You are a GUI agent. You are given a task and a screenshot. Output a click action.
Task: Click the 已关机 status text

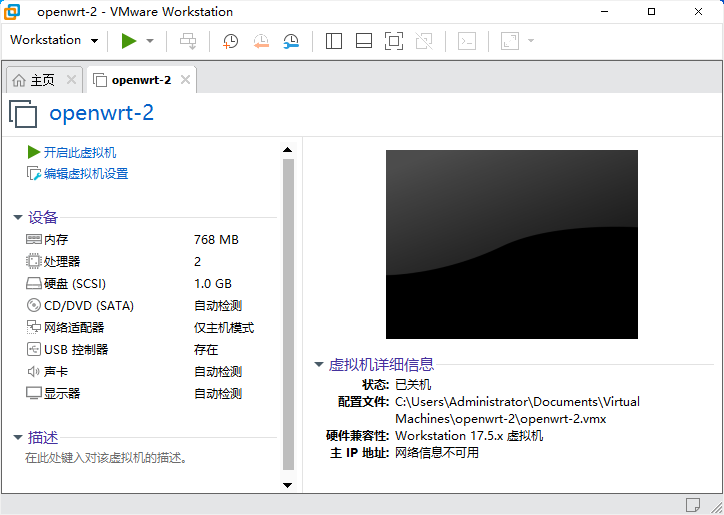pyautogui.click(x=413, y=384)
